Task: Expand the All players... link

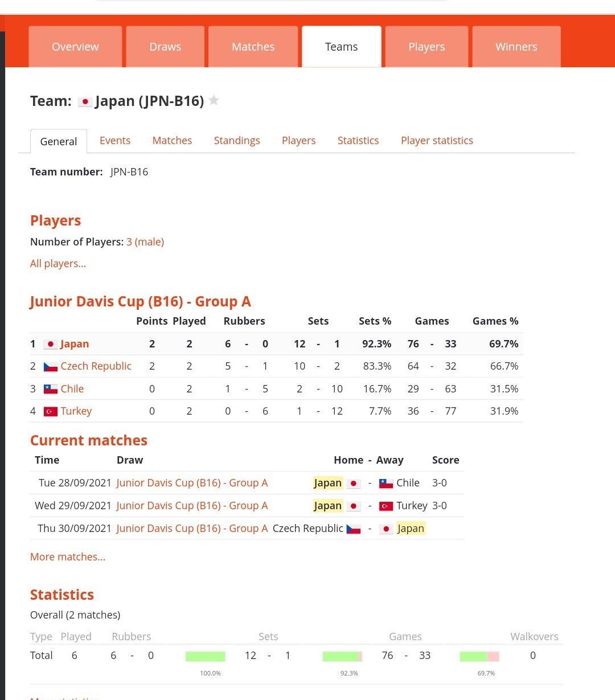Action: [58, 264]
